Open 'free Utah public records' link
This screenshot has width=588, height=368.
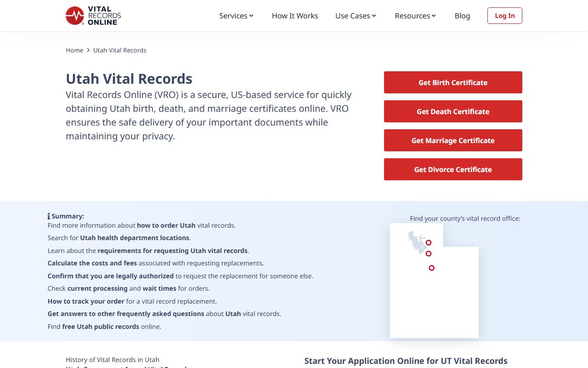click(x=101, y=327)
